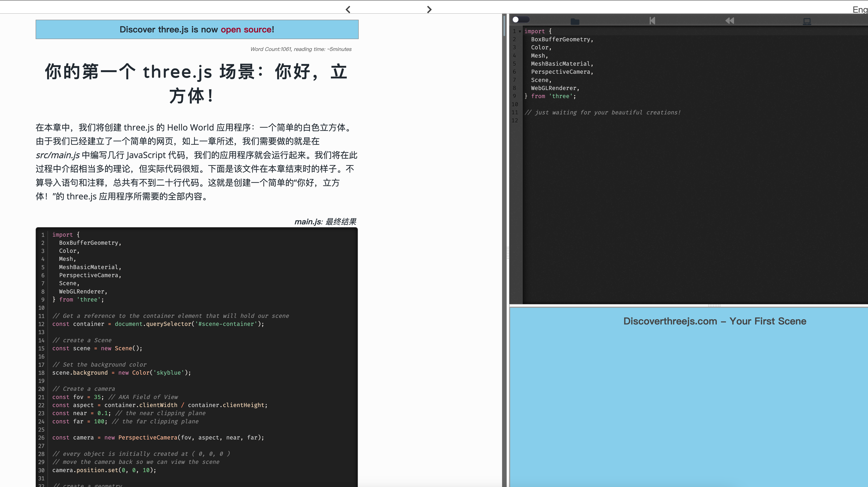Screen dimensions: 868x487
Task: Click 'const aspect' line in the article code
Action: click(x=160, y=405)
